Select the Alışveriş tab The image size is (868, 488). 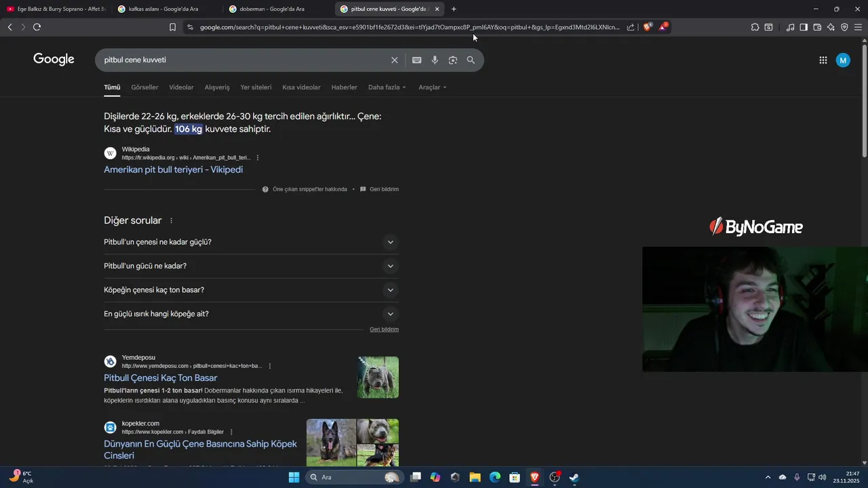217,87
